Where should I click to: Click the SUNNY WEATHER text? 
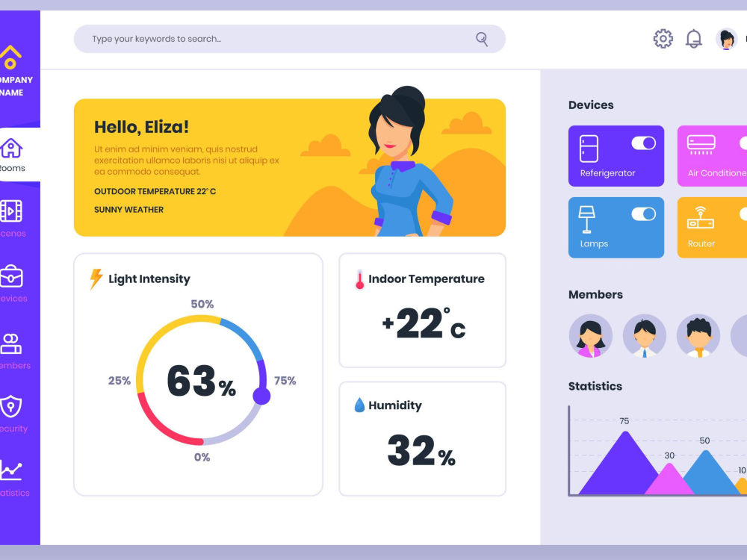tap(128, 210)
